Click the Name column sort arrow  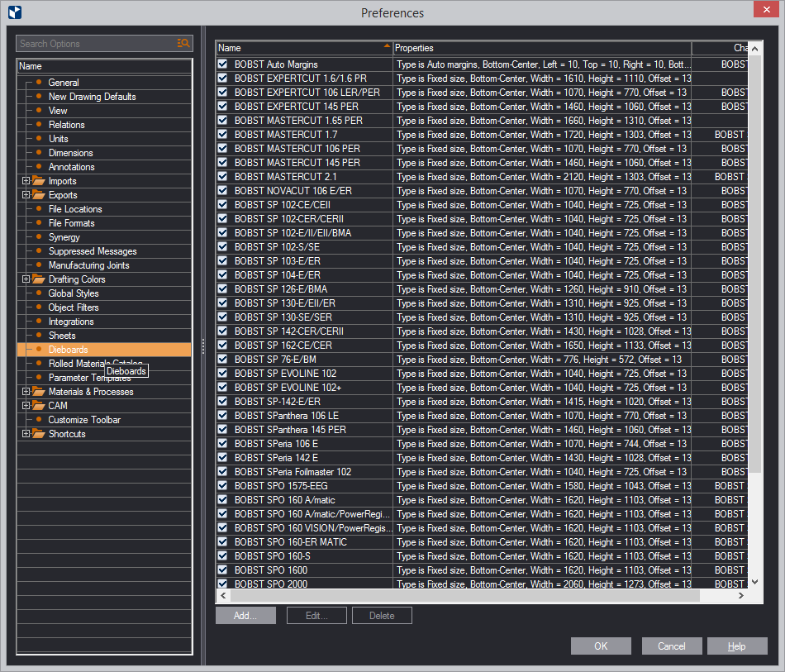tap(387, 45)
